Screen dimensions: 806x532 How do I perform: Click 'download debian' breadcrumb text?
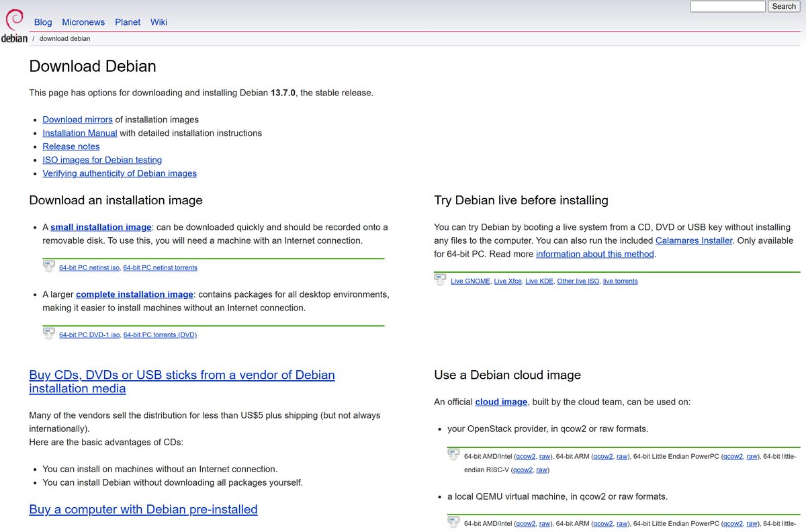click(64, 38)
